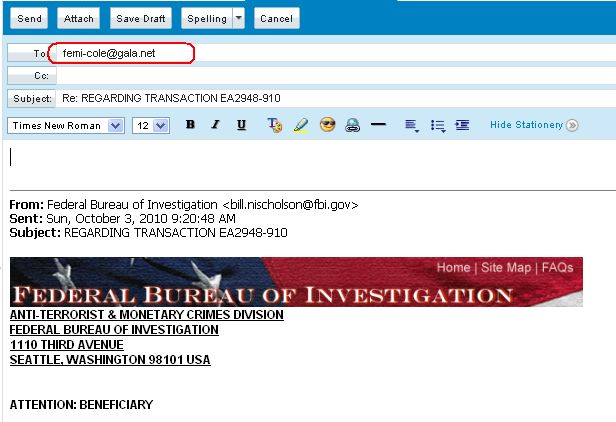Toggle italic formatting
The height and width of the screenshot is (422, 616).
click(215, 125)
